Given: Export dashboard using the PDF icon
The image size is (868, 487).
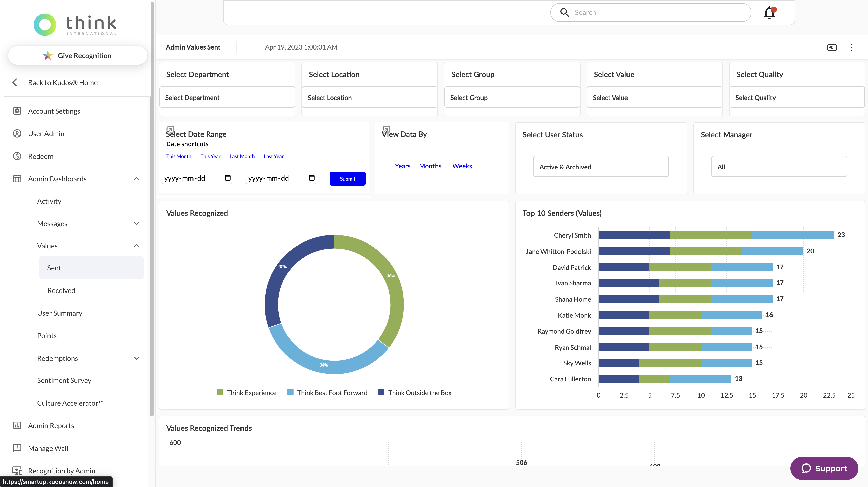Looking at the screenshot, I should [x=832, y=47].
